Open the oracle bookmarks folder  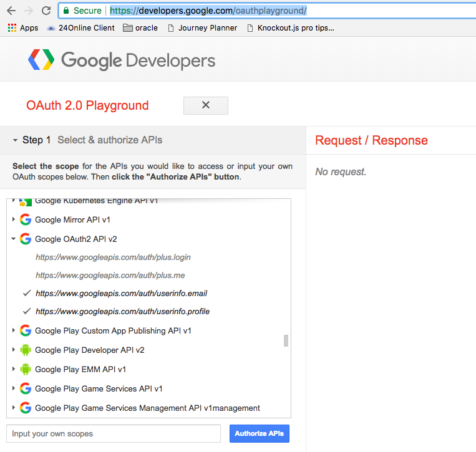click(x=140, y=28)
